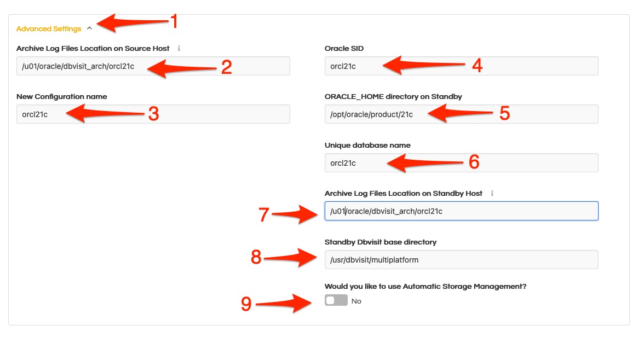644x349 pixels.
Task: Click the Archive Log Files Location on Source Host field
Action: click(153, 66)
